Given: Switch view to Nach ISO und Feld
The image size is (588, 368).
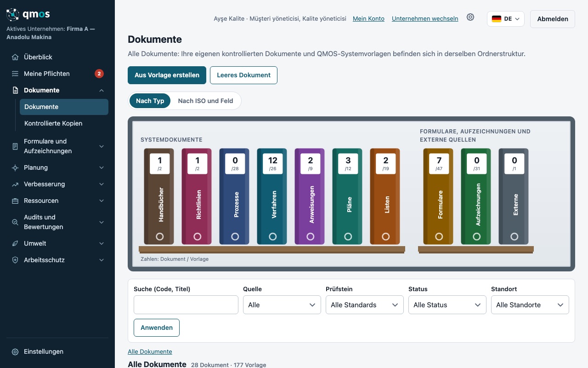Looking at the screenshot, I should pos(205,101).
